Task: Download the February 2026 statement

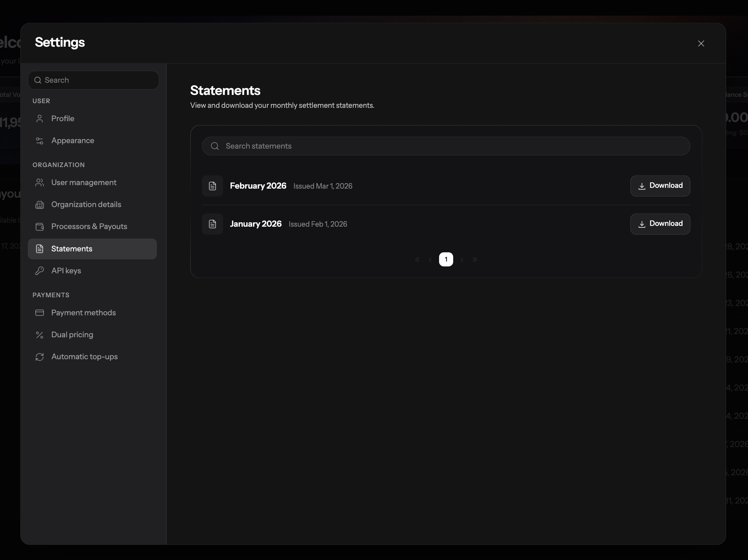Action: [x=660, y=186]
